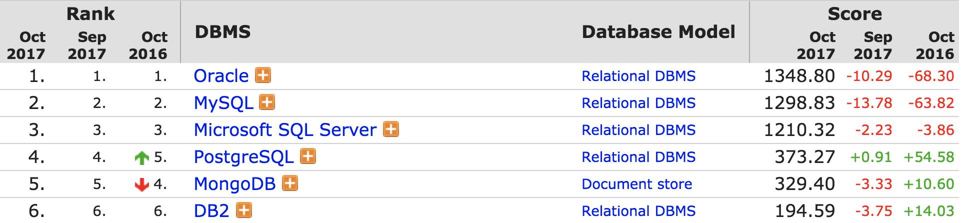Click the Oracle score 1348.80

click(799, 76)
